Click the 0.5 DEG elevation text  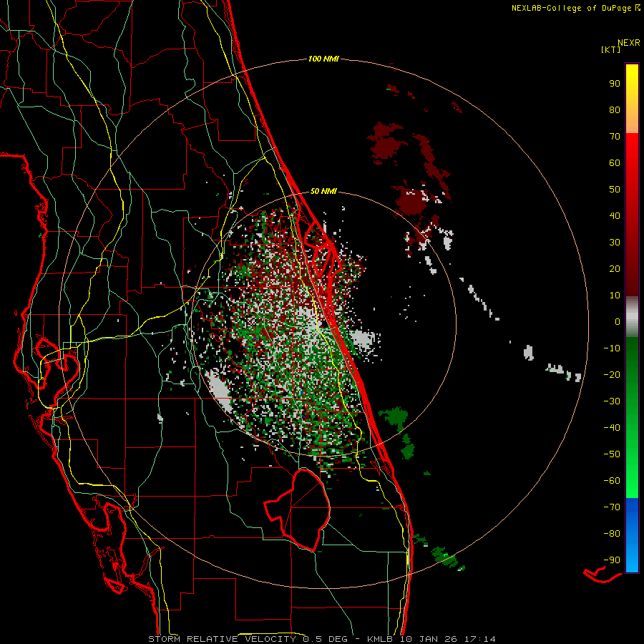325,639
